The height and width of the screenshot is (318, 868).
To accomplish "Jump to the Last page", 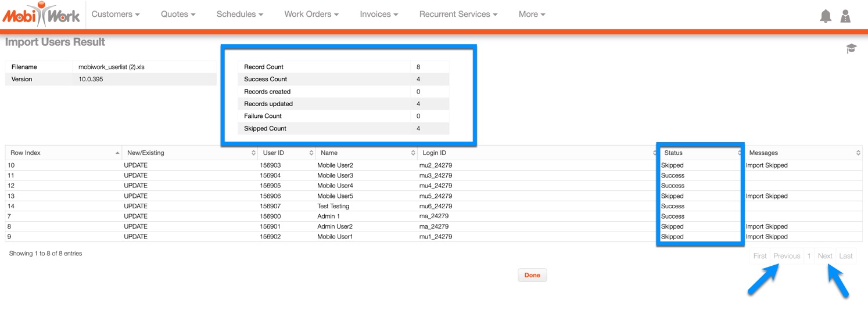I will (x=846, y=256).
